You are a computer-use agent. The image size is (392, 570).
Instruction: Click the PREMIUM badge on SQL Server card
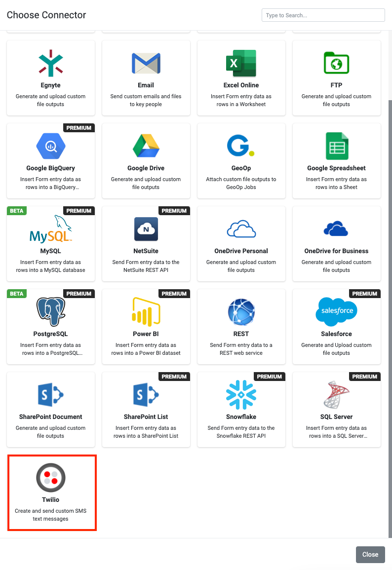[x=365, y=377]
